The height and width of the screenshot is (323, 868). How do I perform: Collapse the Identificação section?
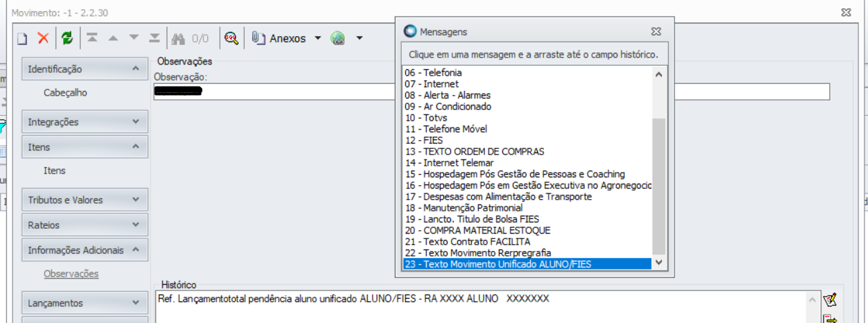pyautogui.click(x=135, y=69)
